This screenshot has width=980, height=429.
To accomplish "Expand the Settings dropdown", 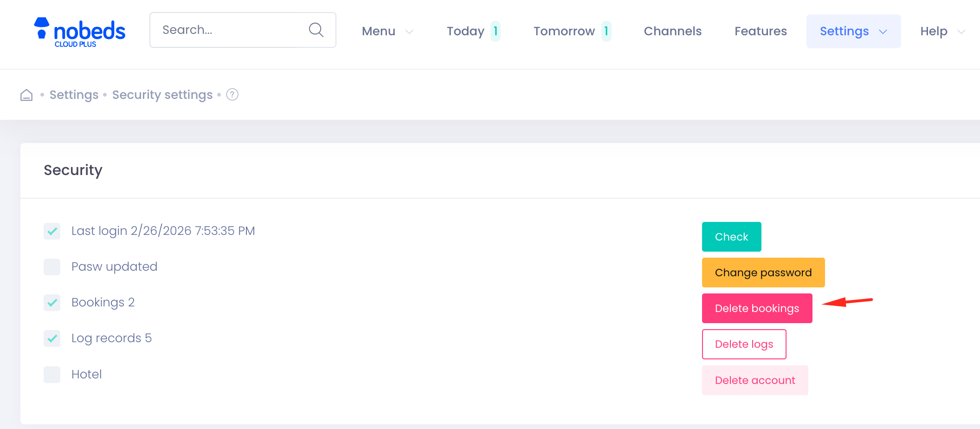I will click(853, 31).
